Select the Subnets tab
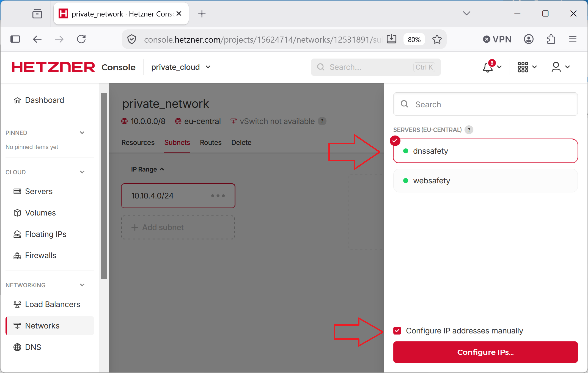The width and height of the screenshot is (588, 373). pos(177,142)
